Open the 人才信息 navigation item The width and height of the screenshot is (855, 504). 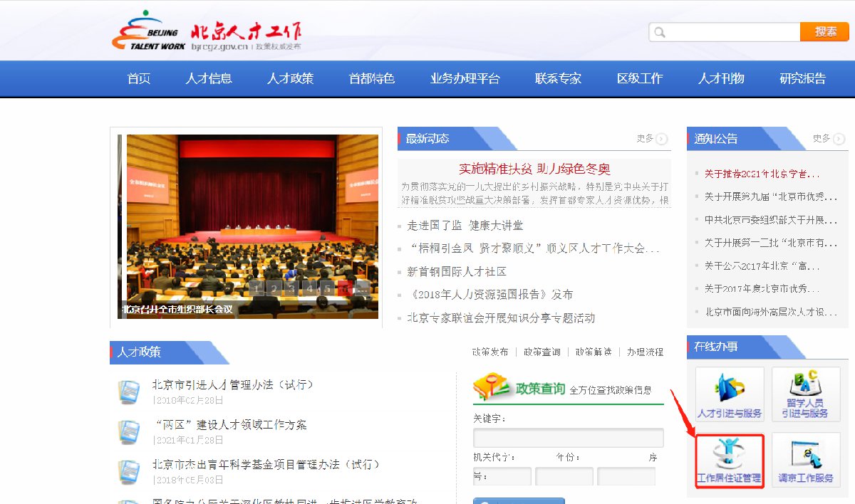click(x=209, y=78)
